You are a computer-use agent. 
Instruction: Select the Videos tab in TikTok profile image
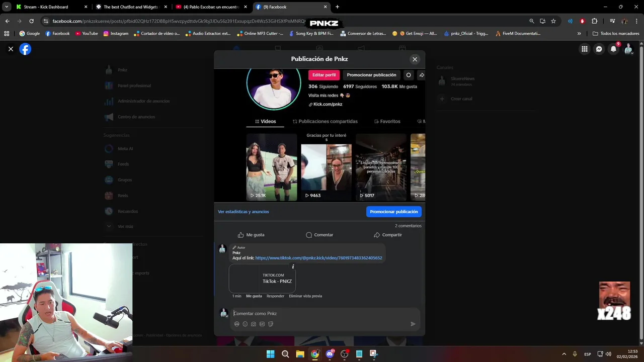pyautogui.click(x=265, y=121)
